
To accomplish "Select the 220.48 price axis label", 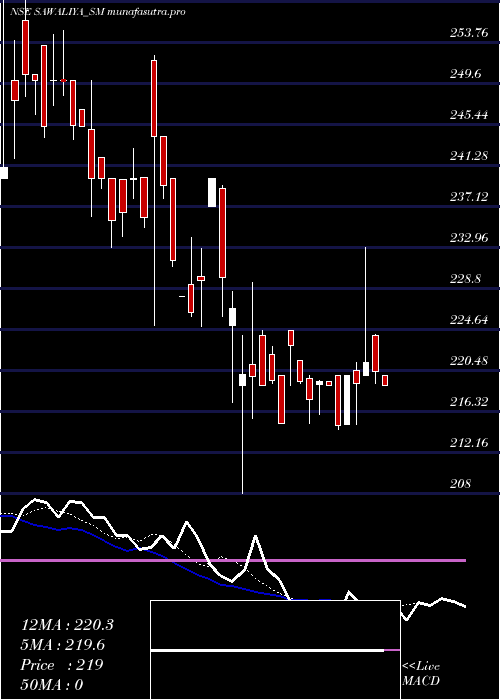I will point(469,361).
